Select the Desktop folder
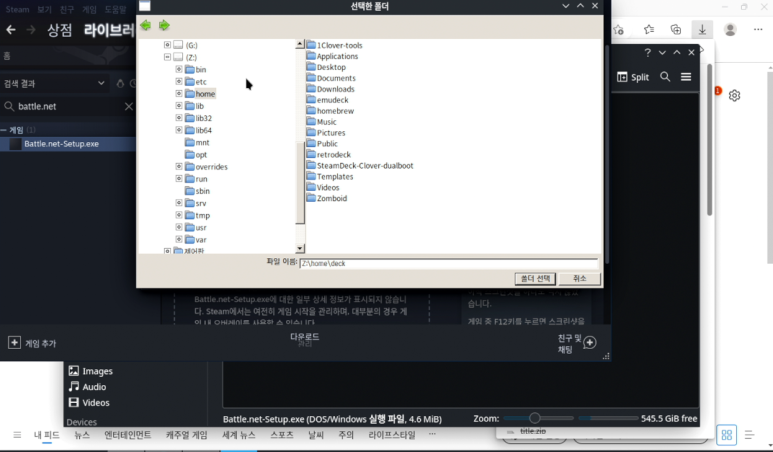 pyautogui.click(x=326, y=67)
